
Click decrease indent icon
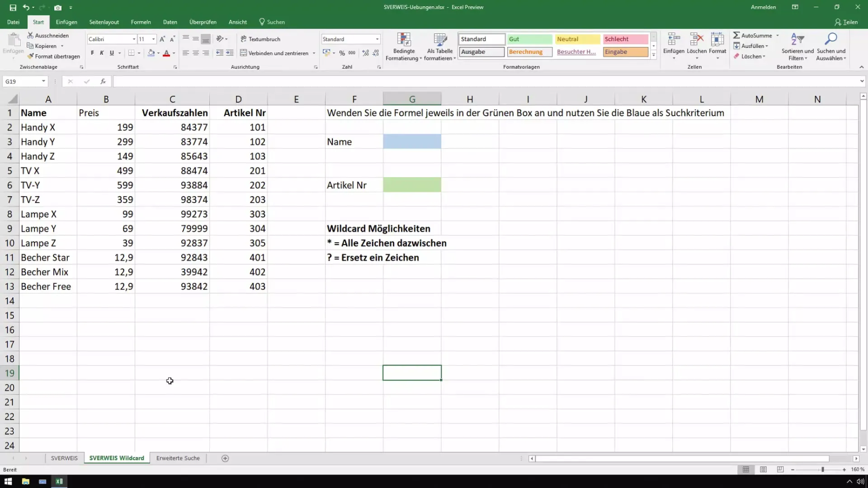(x=220, y=53)
